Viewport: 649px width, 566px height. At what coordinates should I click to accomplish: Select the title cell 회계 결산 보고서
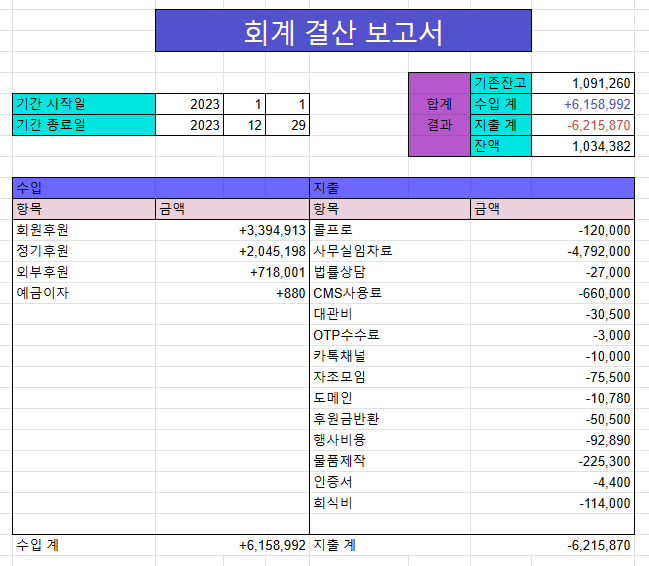point(343,31)
